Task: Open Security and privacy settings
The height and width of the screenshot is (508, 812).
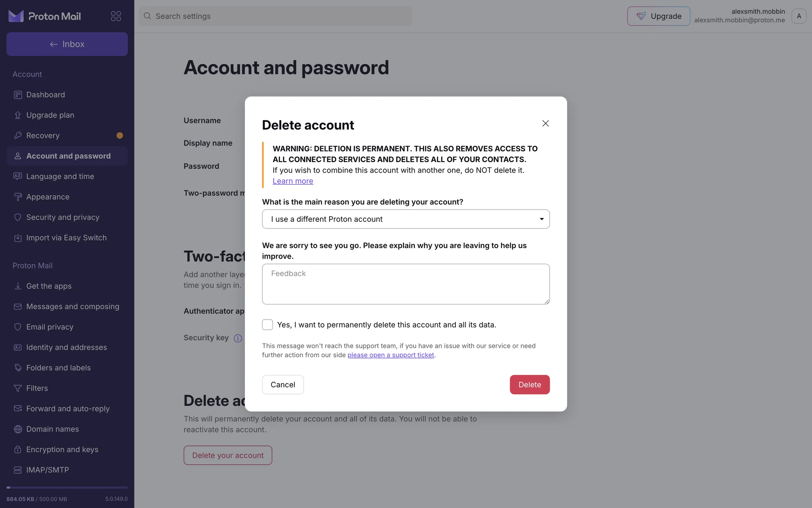Action: (63, 217)
